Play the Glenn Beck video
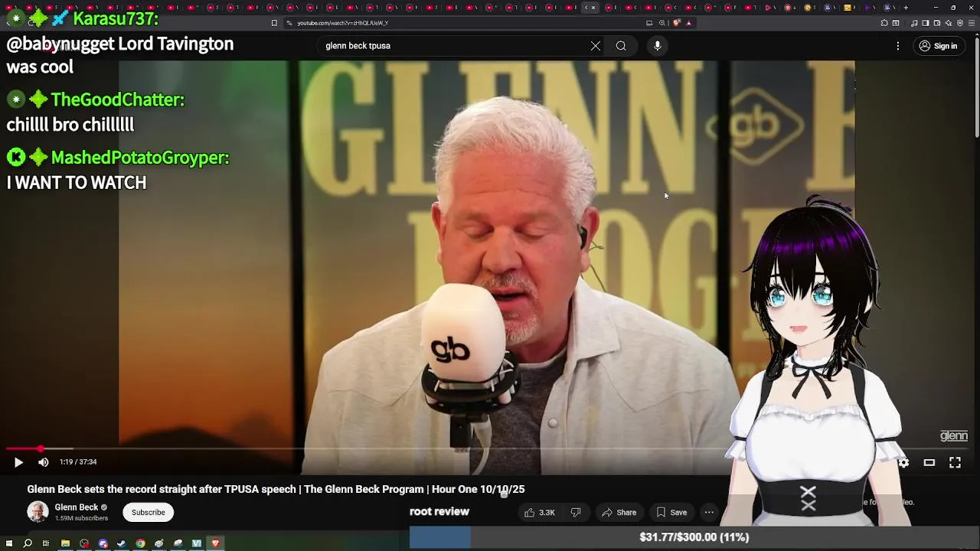This screenshot has height=551, width=980. pyautogui.click(x=18, y=462)
